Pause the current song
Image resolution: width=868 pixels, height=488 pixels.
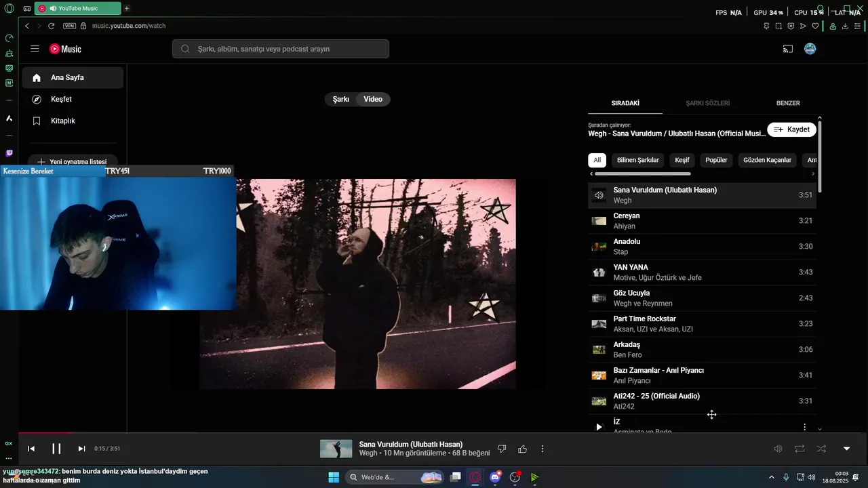tap(56, 449)
